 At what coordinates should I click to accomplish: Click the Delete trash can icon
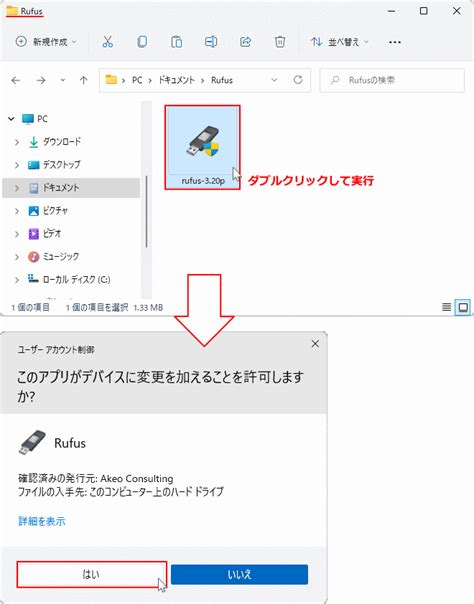pyautogui.click(x=280, y=42)
